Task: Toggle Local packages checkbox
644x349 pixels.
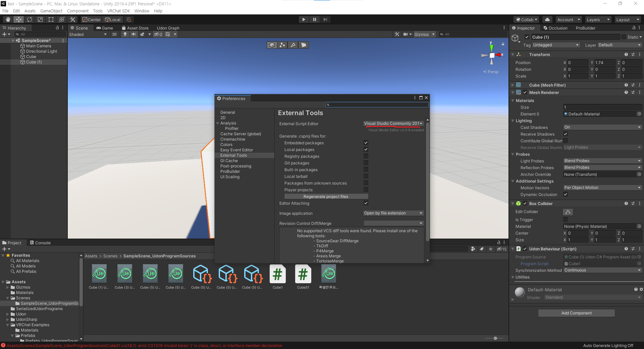Action: [366, 149]
